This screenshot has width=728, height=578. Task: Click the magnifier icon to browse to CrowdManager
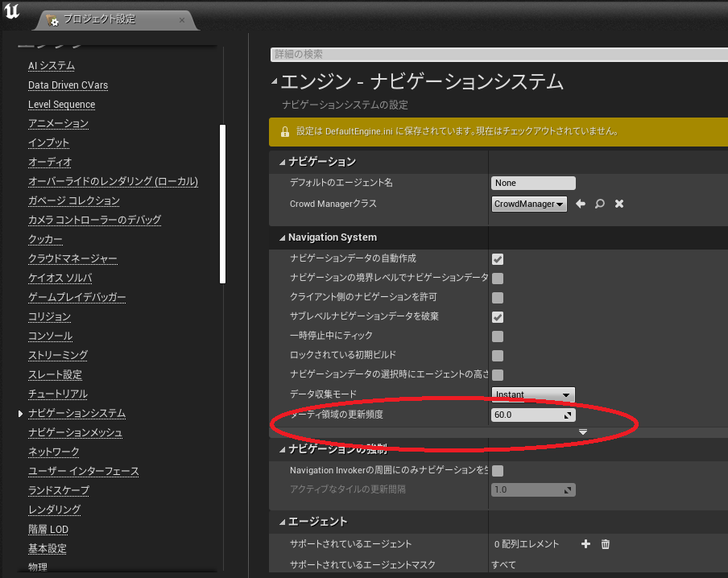[x=599, y=204]
